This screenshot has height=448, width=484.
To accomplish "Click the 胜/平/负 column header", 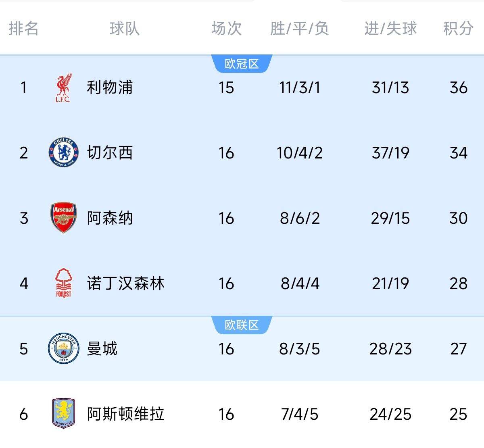I will tap(299, 29).
